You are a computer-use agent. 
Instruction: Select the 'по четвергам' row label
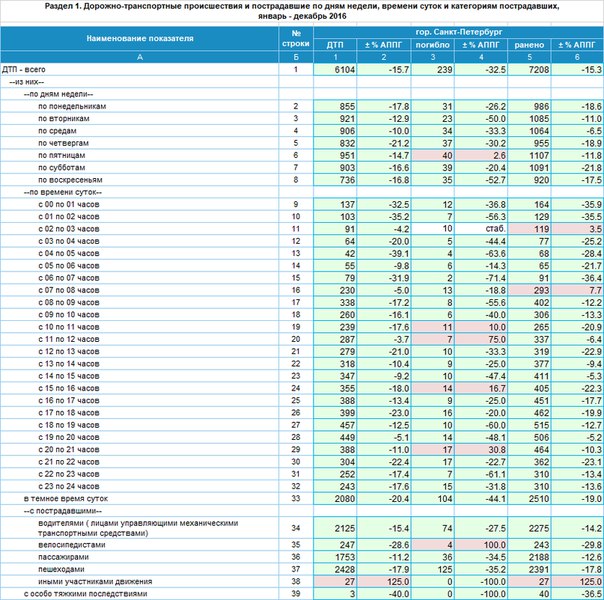click(64, 143)
